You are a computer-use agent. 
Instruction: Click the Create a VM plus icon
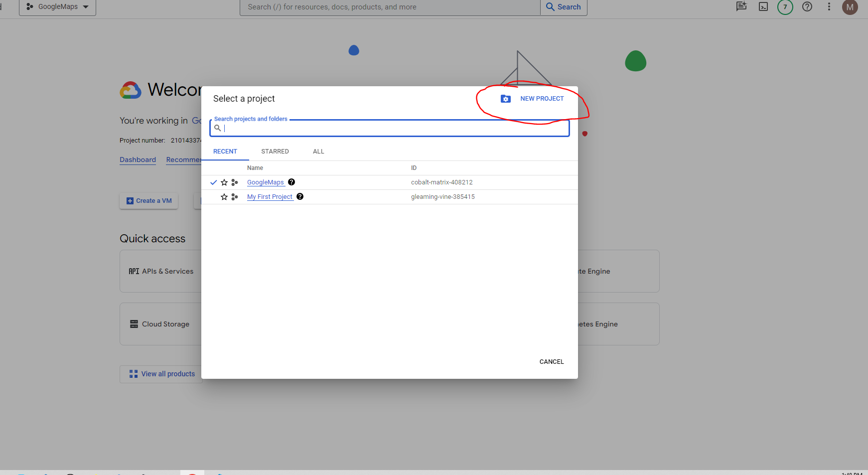(x=130, y=201)
